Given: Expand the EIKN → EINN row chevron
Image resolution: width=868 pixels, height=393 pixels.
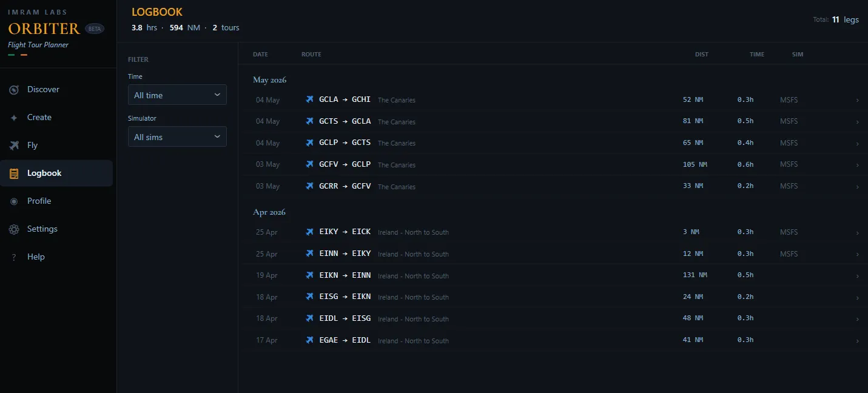Looking at the screenshot, I should (x=857, y=276).
